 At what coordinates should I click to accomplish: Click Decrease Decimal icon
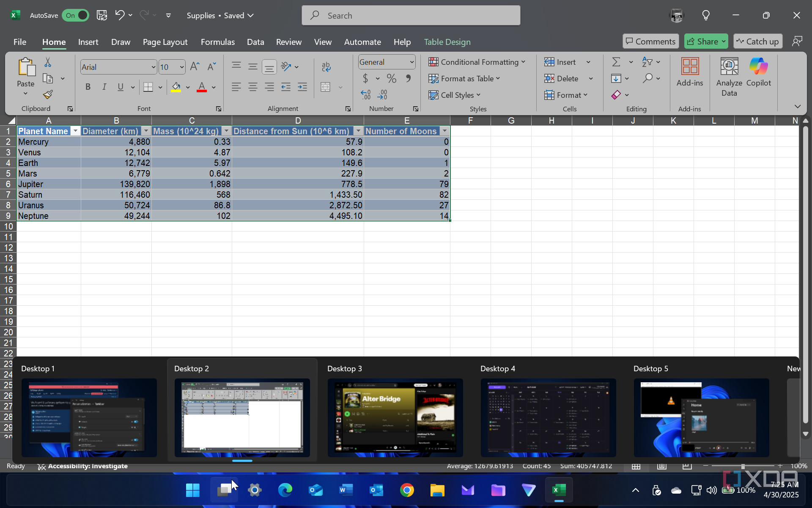[x=382, y=94]
